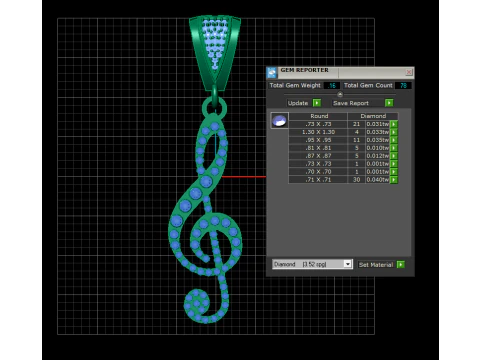The height and width of the screenshot is (360, 480).
Task: Select the .81 X .81 size cell
Action: pos(318,148)
